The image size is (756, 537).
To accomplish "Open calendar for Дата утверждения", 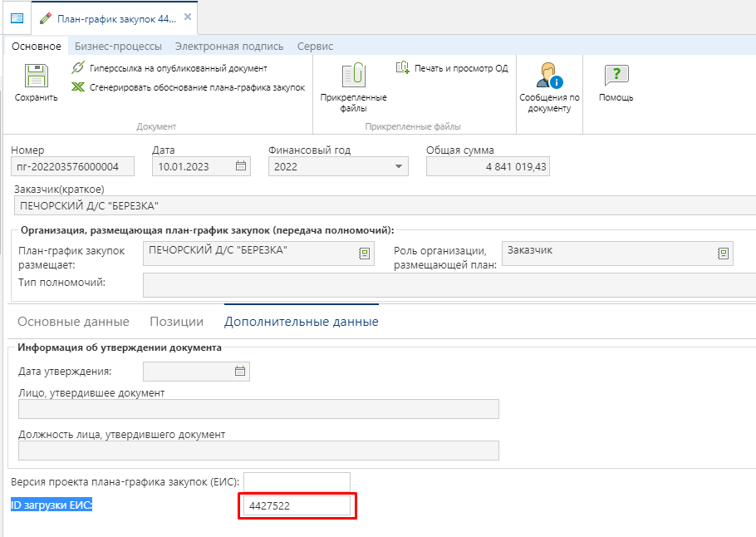I will 240,372.
